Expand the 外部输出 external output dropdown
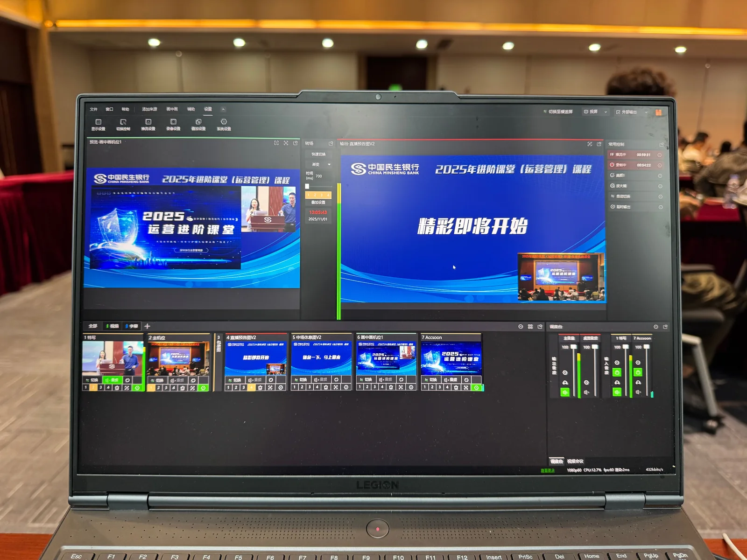The height and width of the screenshot is (560, 747). point(646,112)
